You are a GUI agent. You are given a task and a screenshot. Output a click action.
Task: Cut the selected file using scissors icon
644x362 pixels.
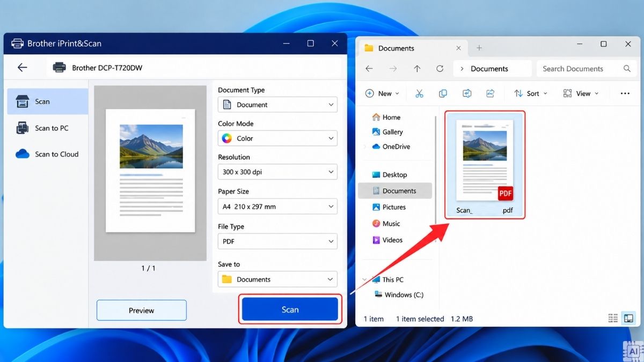[419, 93]
